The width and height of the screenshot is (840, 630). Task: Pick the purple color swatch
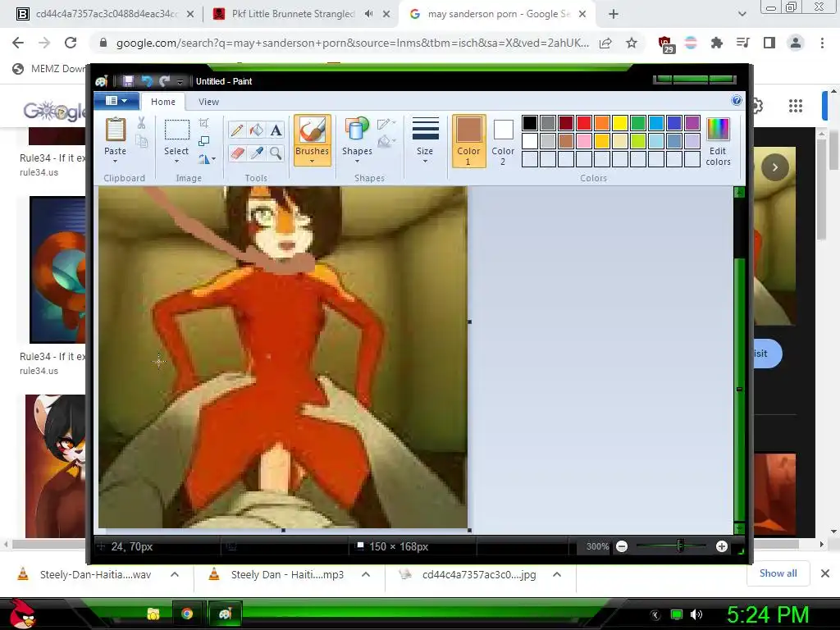(692, 123)
